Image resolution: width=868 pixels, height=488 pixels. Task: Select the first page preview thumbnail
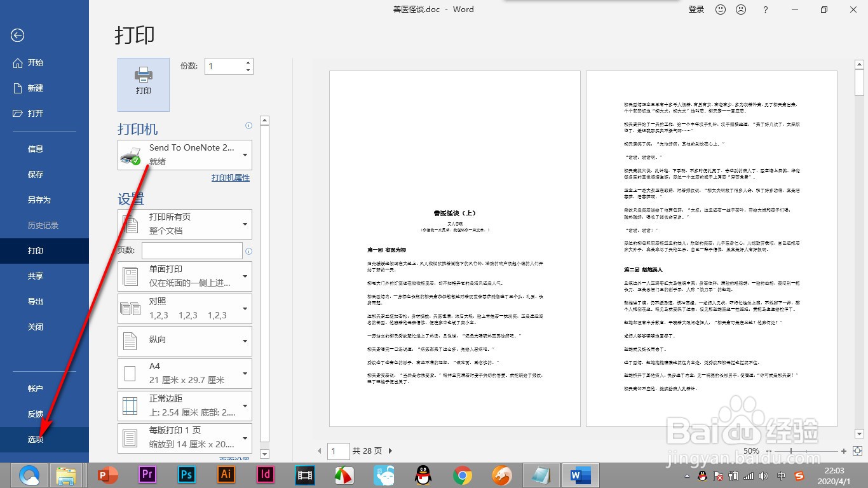(x=455, y=248)
